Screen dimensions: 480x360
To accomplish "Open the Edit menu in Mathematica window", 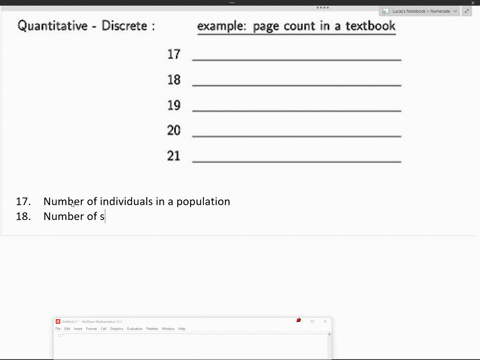I will click(x=67, y=329).
